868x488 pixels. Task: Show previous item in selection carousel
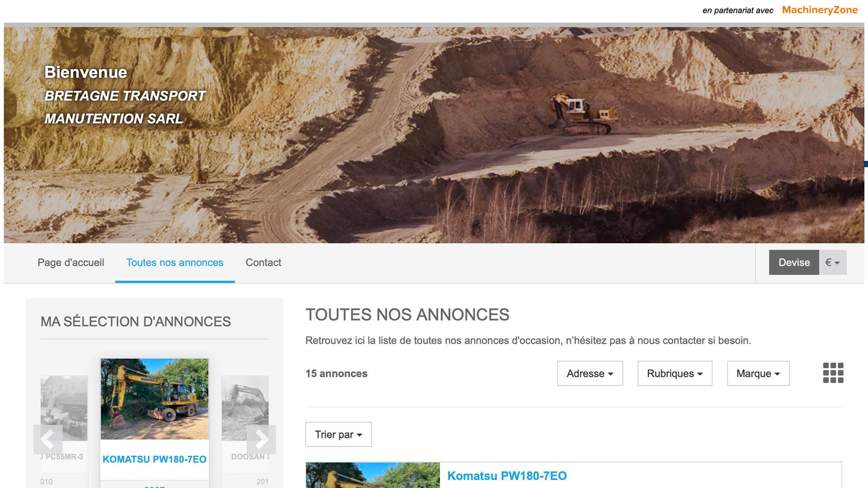coord(48,439)
